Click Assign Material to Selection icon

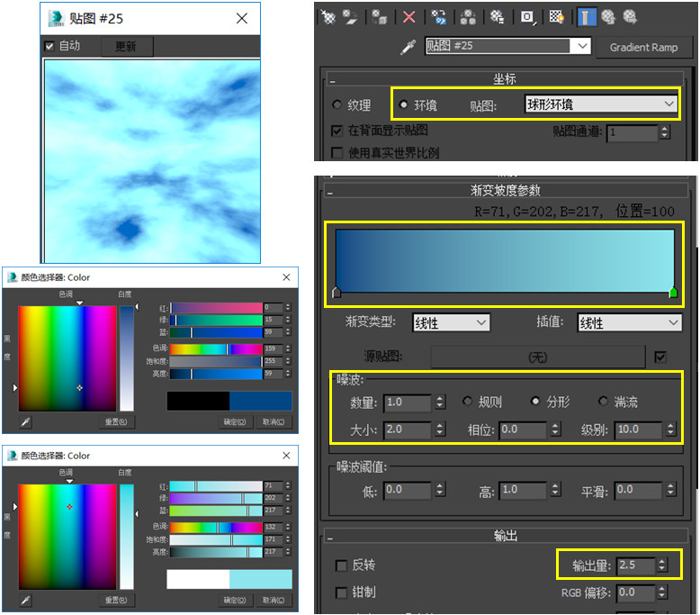[x=380, y=17]
